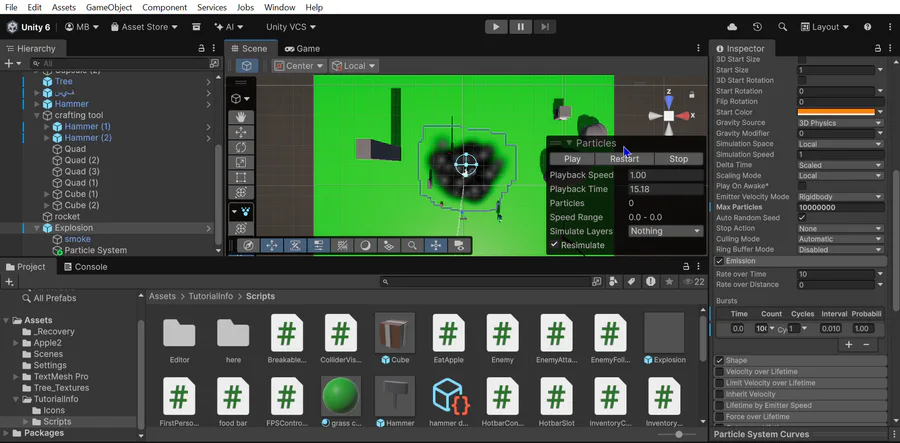The height and width of the screenshot is (443, 900).
Task: Lock the Project panel
Action: [x=686, y=267]
